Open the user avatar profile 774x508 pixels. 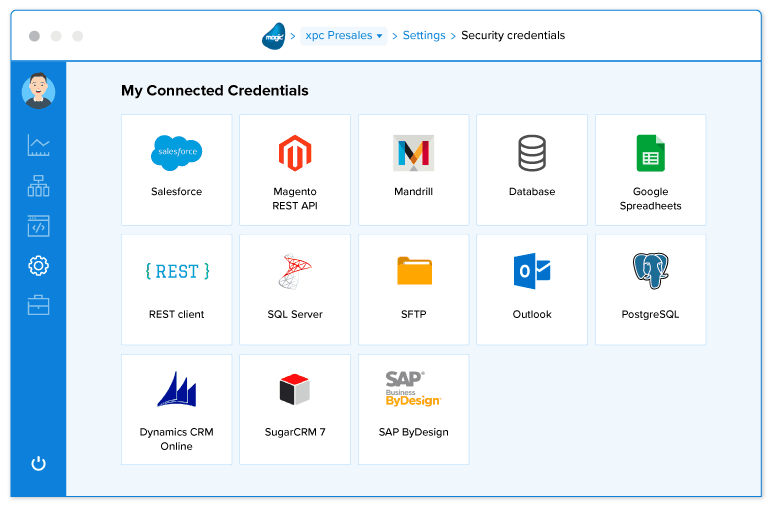pyautogui.click(x=38, y=91)
